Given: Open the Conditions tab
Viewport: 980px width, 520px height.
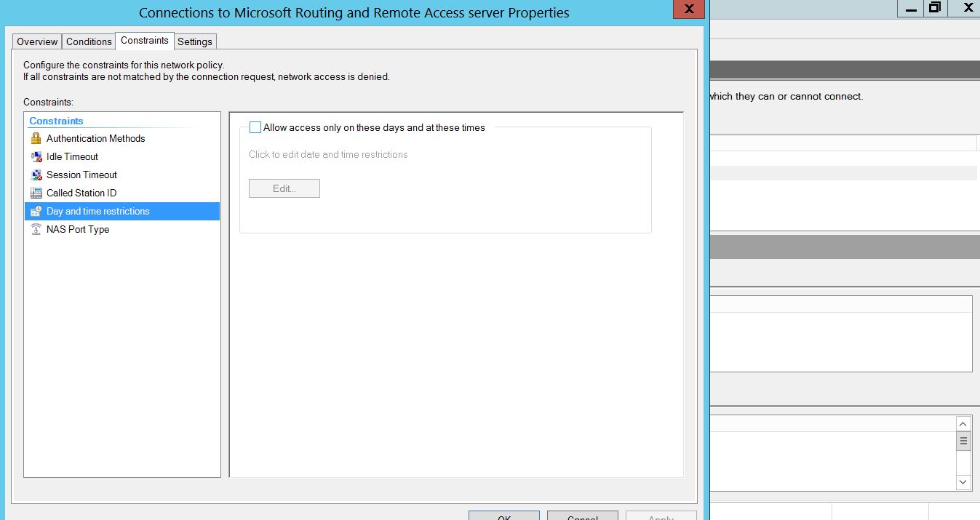Looking at the screenshot, I should point(89,41).
